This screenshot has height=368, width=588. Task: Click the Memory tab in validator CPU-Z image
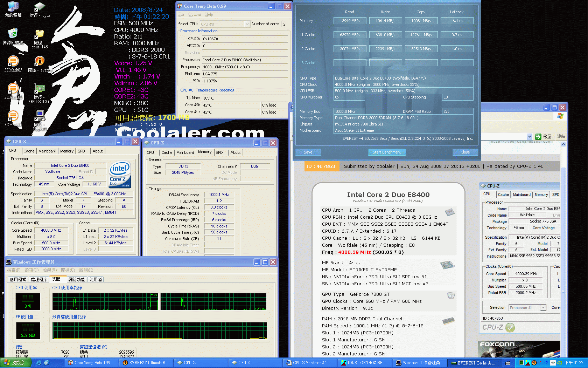coord(541,195)
